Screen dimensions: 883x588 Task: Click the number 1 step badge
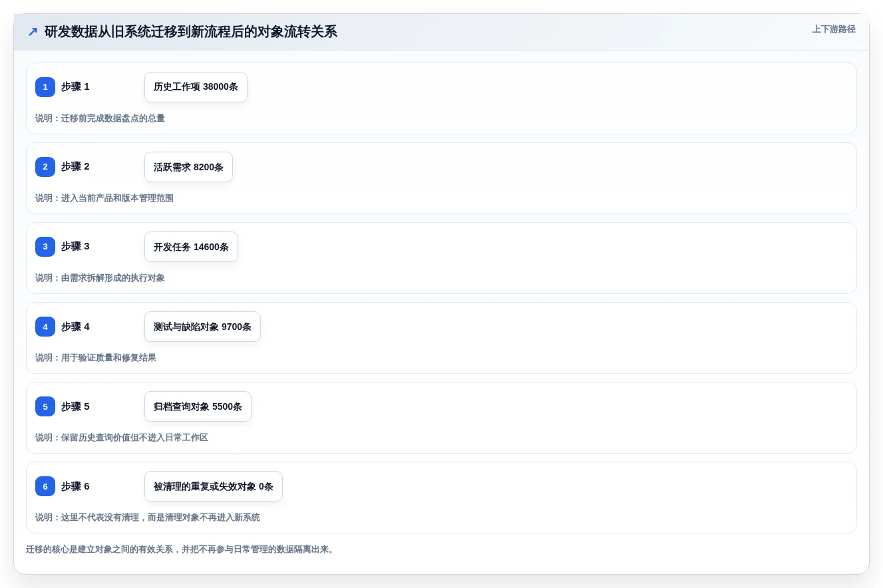[x=45, y=87]
